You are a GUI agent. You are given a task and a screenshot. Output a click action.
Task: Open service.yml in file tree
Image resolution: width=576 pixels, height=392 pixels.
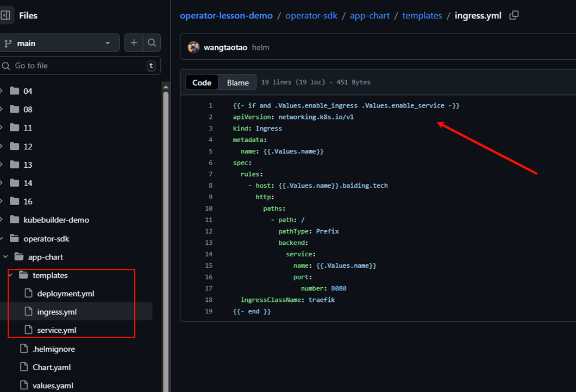(57, 330)
